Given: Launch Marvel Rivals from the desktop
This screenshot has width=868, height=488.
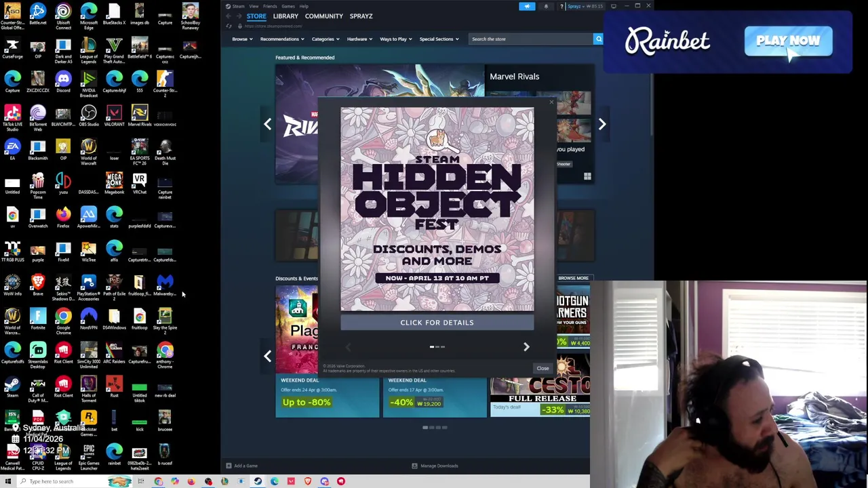Looking at the screenshot, I should [x=140, y=116].
